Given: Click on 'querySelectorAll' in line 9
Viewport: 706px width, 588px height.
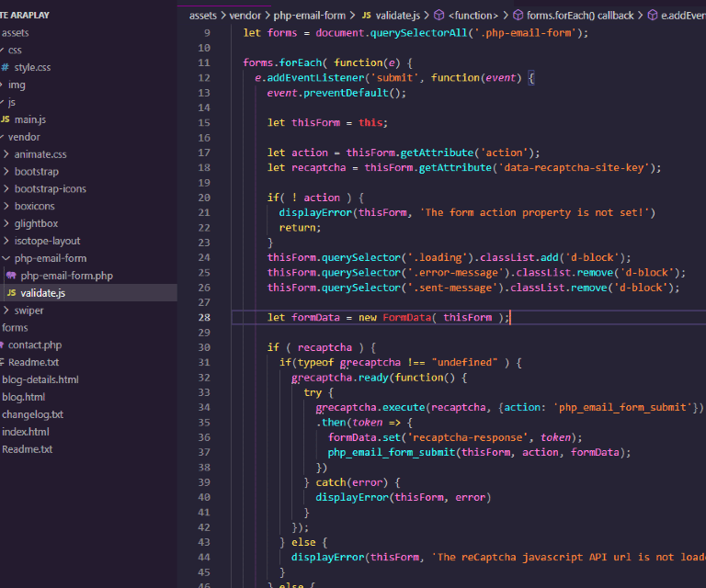Looking at the screenshot, I should pyautogui.click(x=418, y=33).
